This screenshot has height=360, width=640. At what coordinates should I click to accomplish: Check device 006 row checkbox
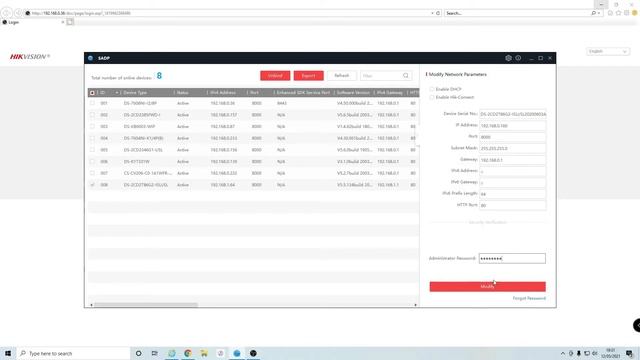coord(92,162)
